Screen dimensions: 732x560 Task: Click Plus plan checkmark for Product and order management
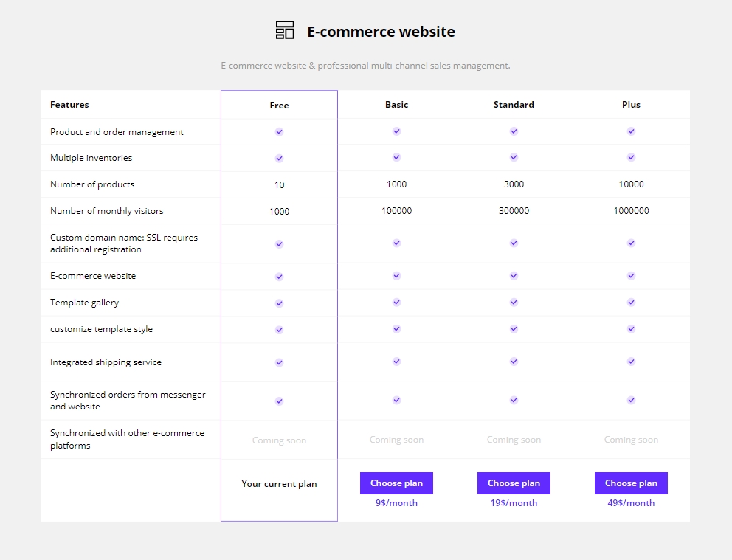pos(631,131)
